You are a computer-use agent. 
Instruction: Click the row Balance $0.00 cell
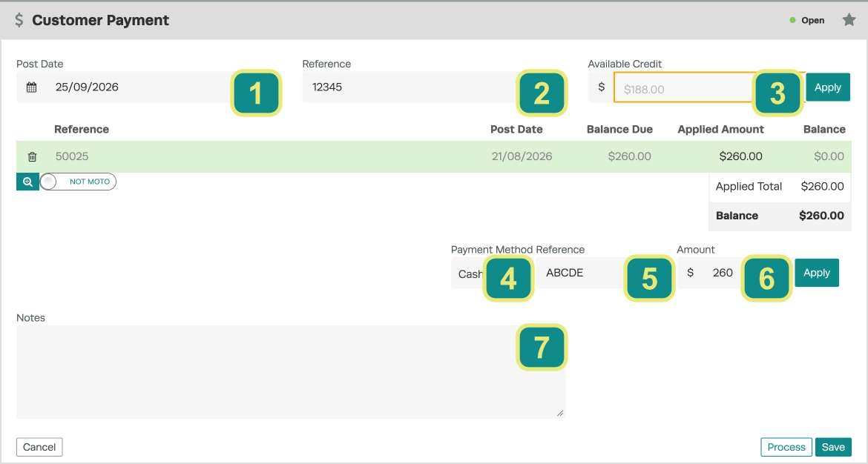click(829, 156)
